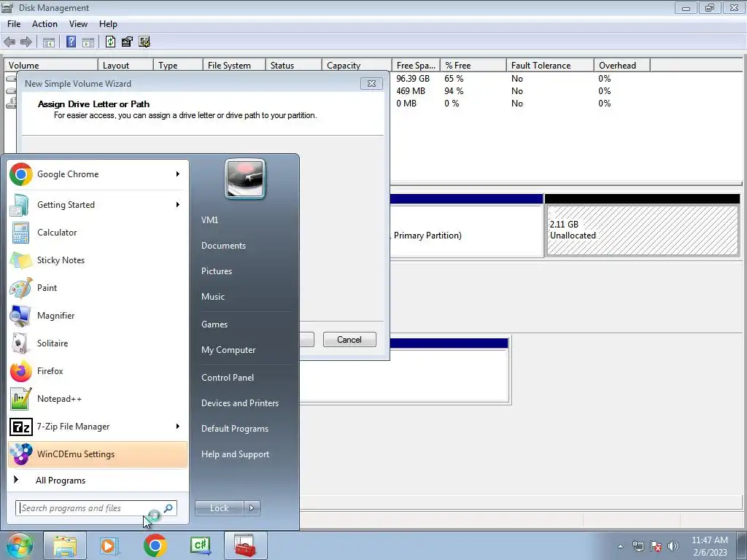Open Documents from Start menu
The height and width of the screenshot is (560, 747).
(223, 246)
